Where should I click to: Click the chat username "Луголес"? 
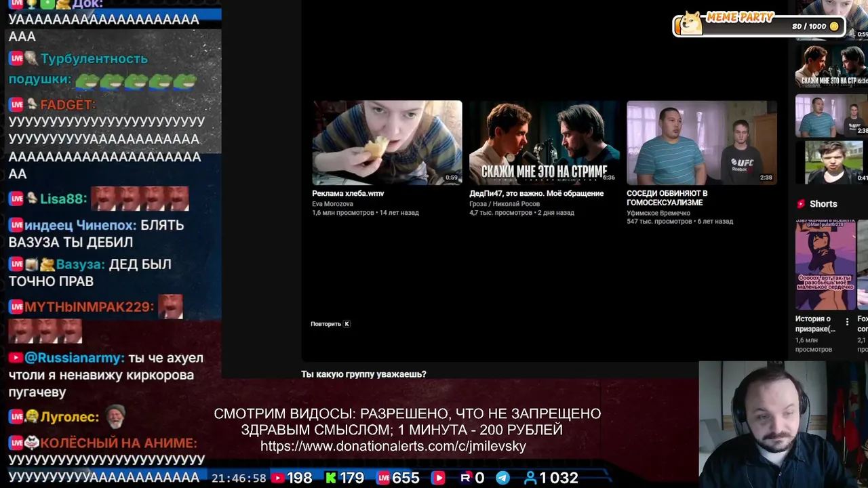tap(69, 418)
